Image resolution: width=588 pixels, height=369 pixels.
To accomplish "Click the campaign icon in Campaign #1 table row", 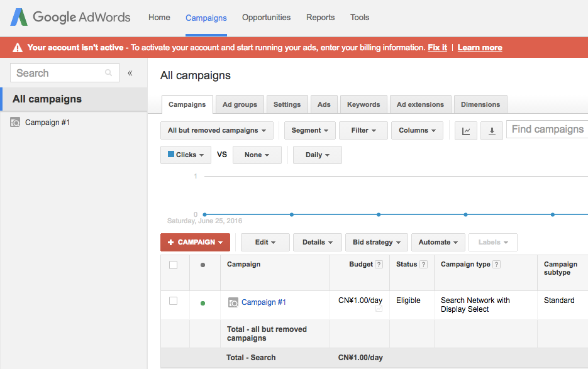I will pyautogui.click(x=233, y=302).
